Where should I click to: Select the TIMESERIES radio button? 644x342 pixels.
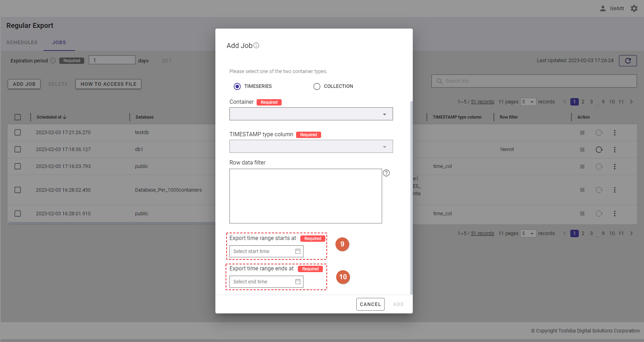click(x=237, y=86)
